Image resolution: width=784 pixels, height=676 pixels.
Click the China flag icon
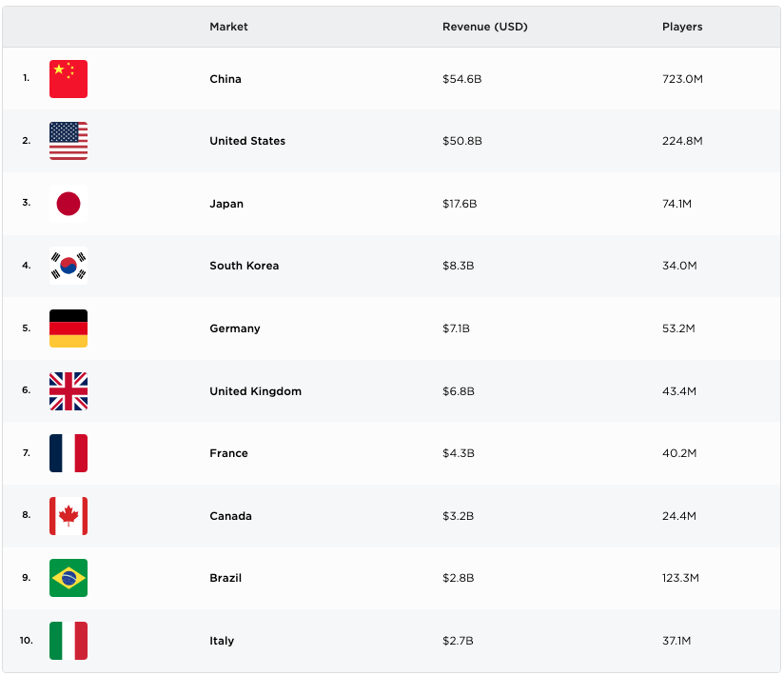pos(69,79)
